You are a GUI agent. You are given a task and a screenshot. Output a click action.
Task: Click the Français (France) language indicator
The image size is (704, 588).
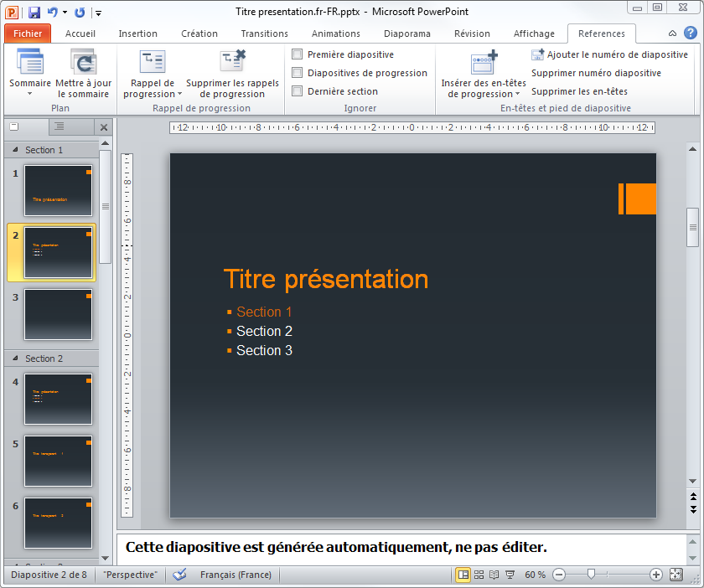tap(236, 575)
